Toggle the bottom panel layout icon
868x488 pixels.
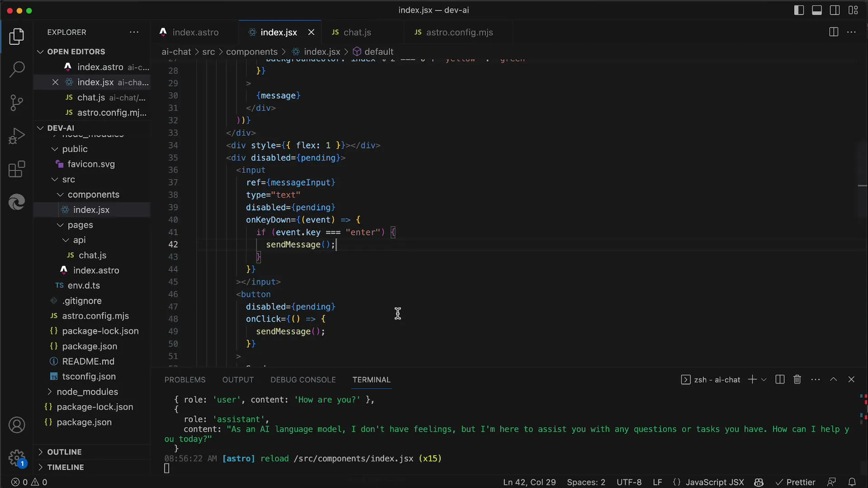click(817, 10)
